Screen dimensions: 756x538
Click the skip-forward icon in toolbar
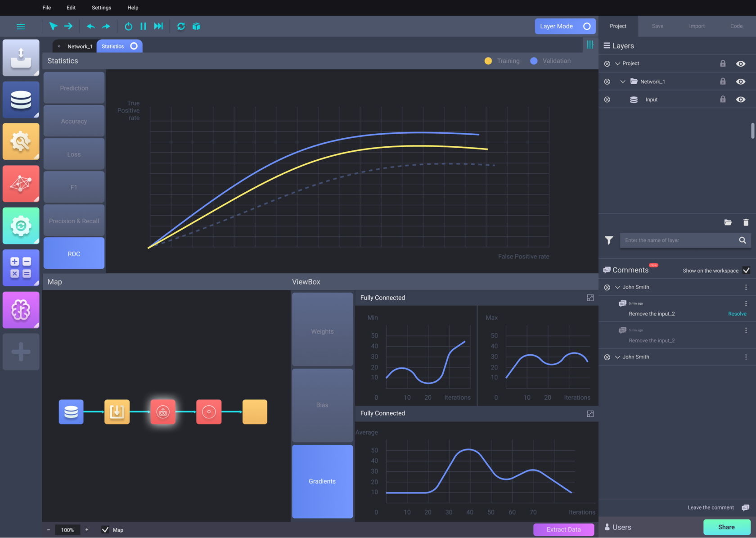[x=158, y=27]
